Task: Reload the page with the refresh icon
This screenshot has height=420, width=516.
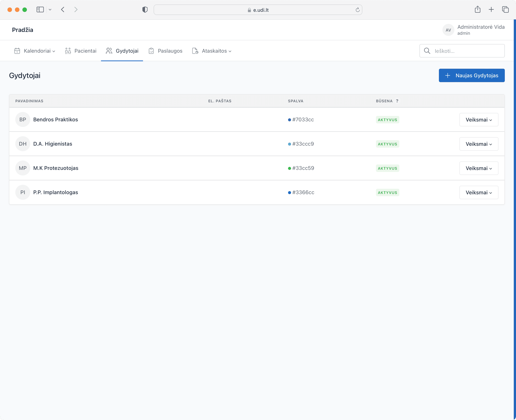Action: click(358, 10)
